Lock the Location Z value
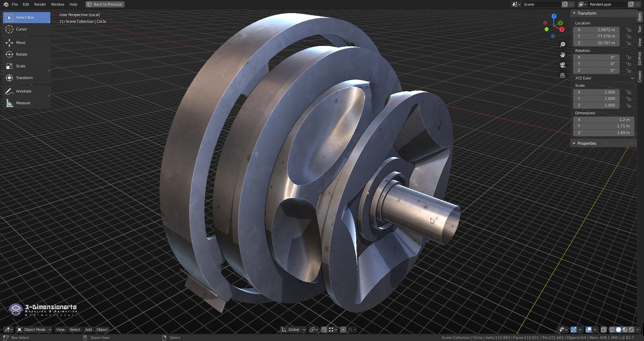This screenshot has height=341, width=644. pos(629,43)
